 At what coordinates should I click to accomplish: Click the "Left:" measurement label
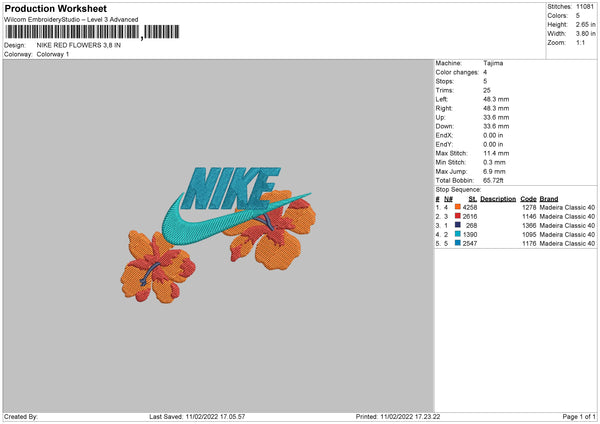pyautogui.click(x=441, y=99)
